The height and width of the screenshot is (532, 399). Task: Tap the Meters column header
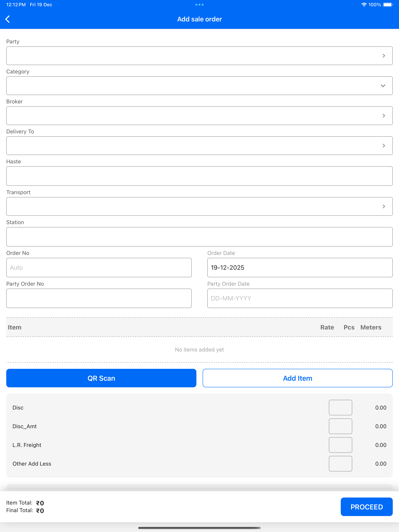[x=371, y=327]
